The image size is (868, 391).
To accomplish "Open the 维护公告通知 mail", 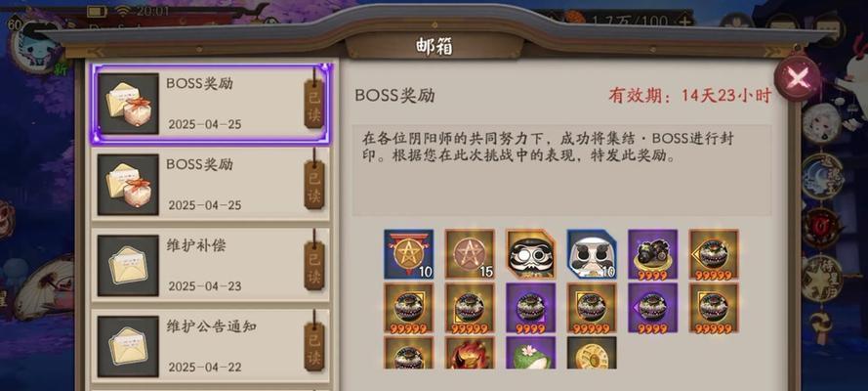I will 211,346.
